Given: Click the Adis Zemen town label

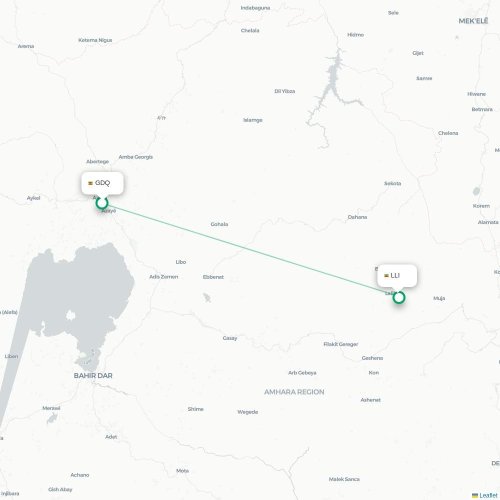Looking at the screenshot, I should [x=164, y=277].
